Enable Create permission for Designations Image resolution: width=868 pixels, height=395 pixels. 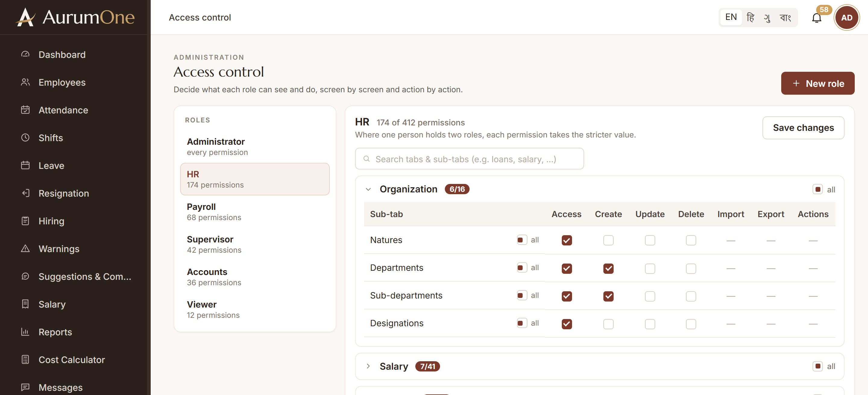[608, 324]
